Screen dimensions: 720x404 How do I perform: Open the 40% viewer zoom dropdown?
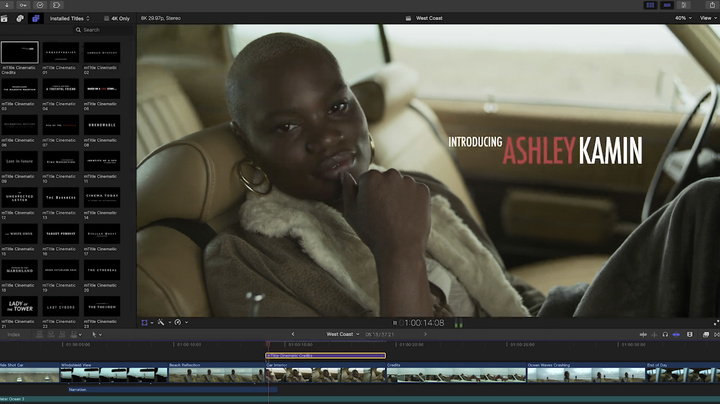(x=683, y=18)
